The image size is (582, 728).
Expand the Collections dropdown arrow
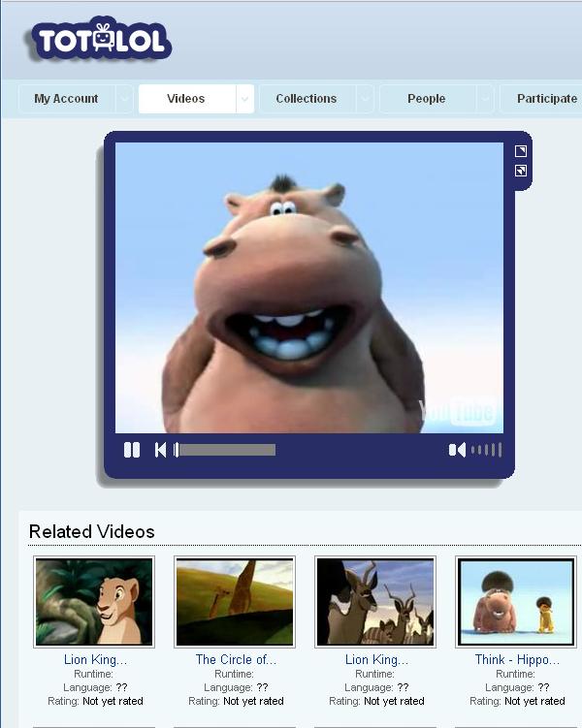[365, 99]
